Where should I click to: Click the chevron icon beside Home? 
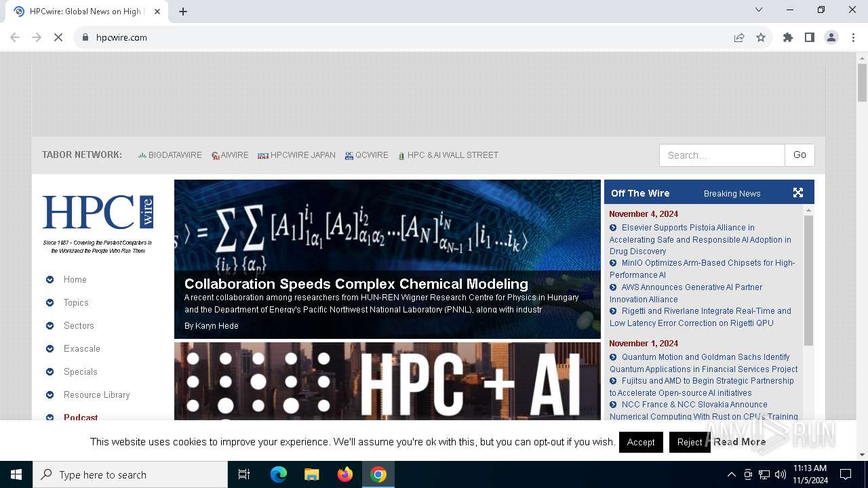[x=50, y=279]
